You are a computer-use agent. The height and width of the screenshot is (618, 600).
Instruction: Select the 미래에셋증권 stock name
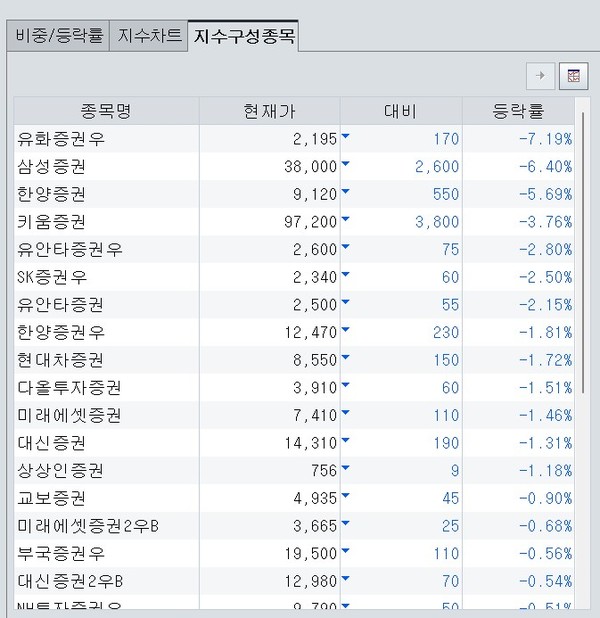(69, 415)
